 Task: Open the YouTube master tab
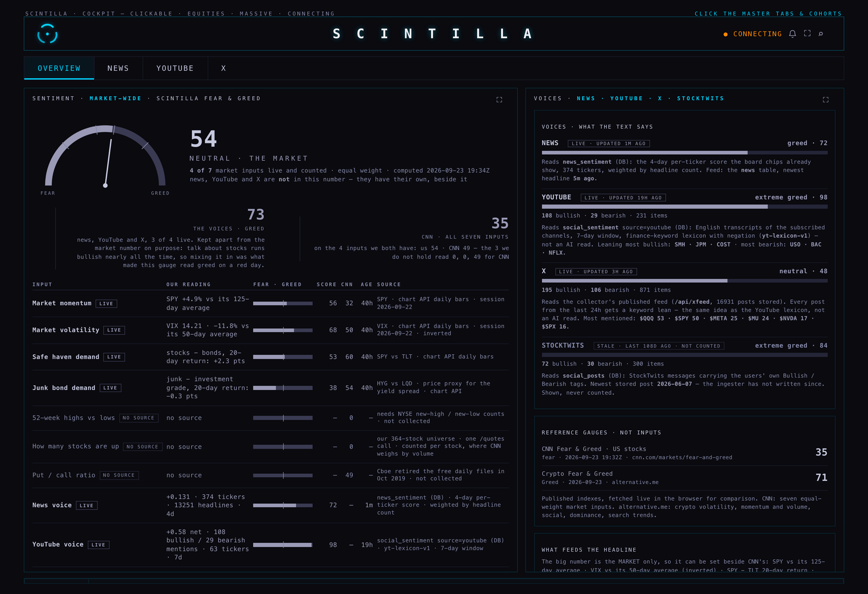(175, 68)
